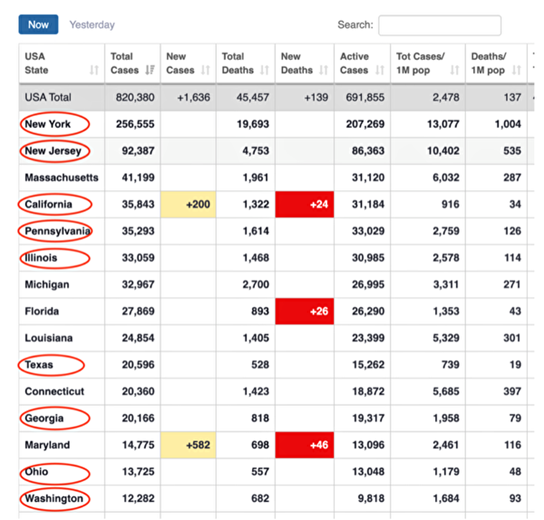Sort by USA State column icon
This screenshot has width=544, height=520.
(x=94, y=70)
